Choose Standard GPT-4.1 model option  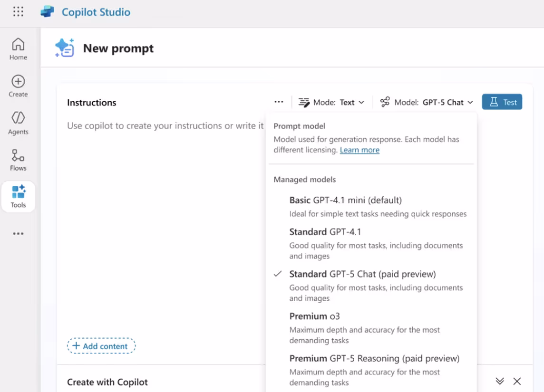coord(371,243)
